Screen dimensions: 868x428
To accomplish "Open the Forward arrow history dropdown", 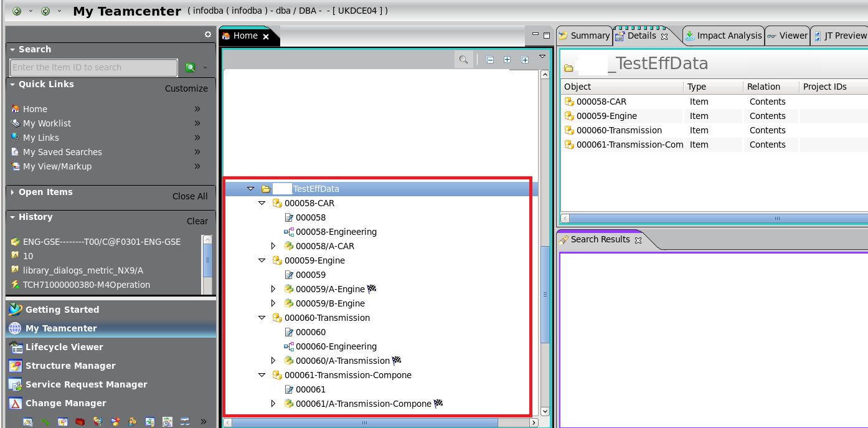I will (59, 11).
